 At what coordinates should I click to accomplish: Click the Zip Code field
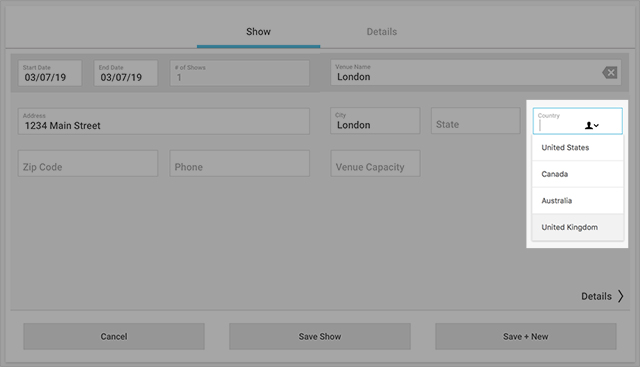click(88, 163)
